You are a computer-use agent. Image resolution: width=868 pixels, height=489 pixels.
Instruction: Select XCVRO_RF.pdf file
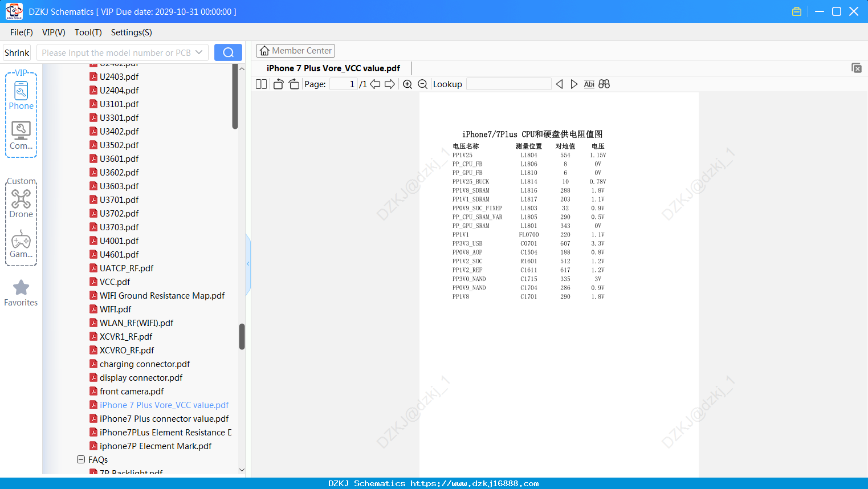click(122, 350)
